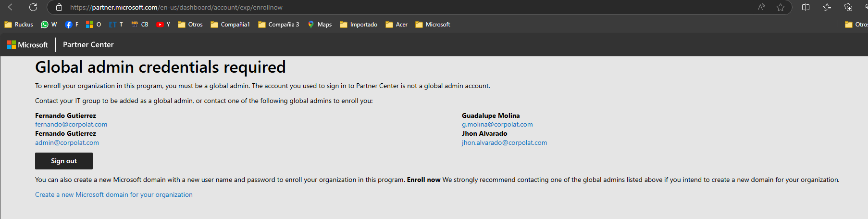The image size is (868, 219).
Task: Click the browser back arrow
Action: point(12,7)
